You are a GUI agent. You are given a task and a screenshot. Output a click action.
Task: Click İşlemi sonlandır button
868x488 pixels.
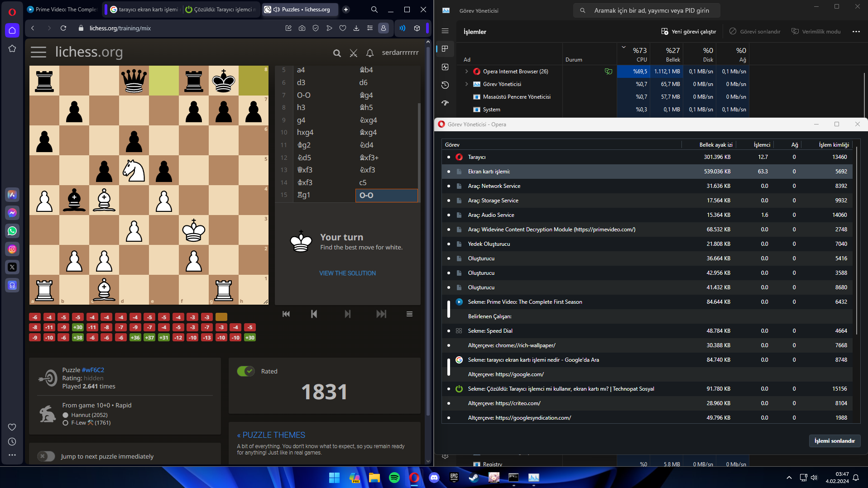point(834,441)
